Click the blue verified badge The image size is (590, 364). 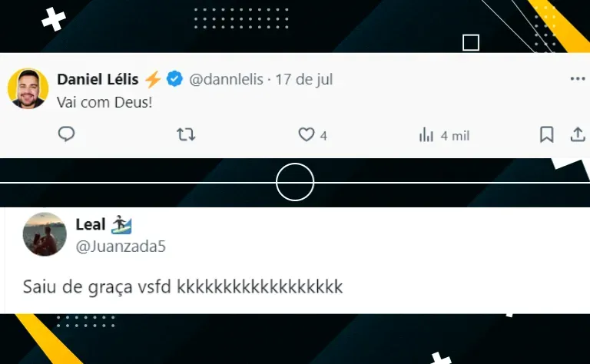[x=174, y=79]
